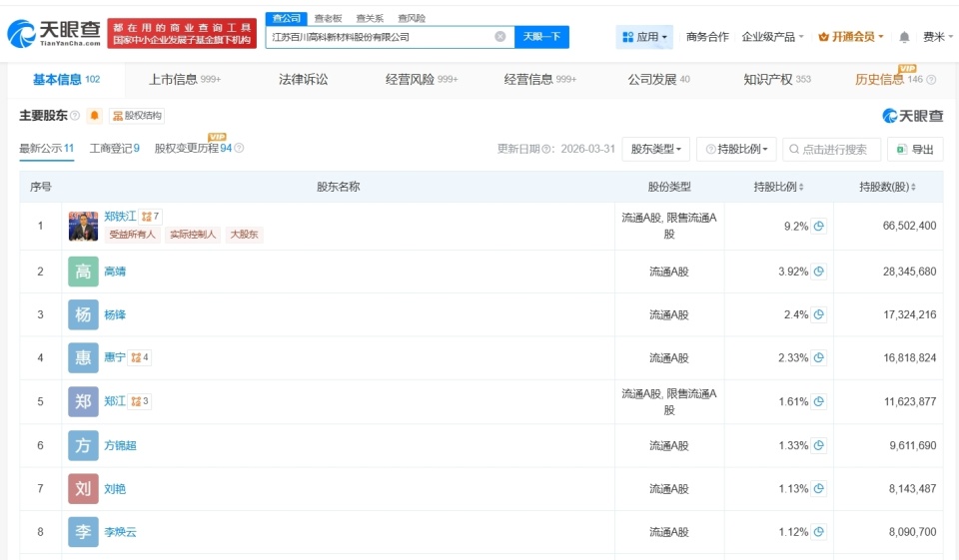Viewport: 959px width, 560px height.
Task: Open shareholding pie icon for 李焕云 1.12%
Action: pyautogui.click(x=819, y=532)
